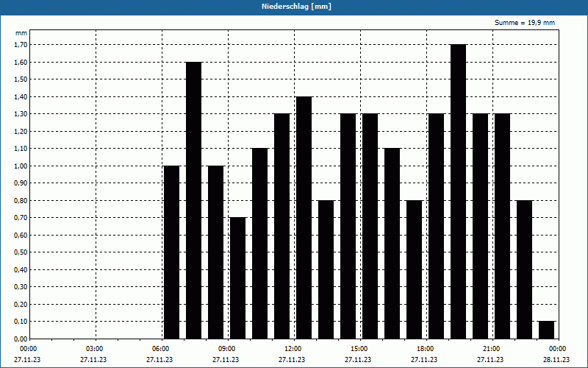Click the 0,80 mm bar for 13:00–14:00
Viewport: 588px width, 368px height.
(x=326, y=269)
